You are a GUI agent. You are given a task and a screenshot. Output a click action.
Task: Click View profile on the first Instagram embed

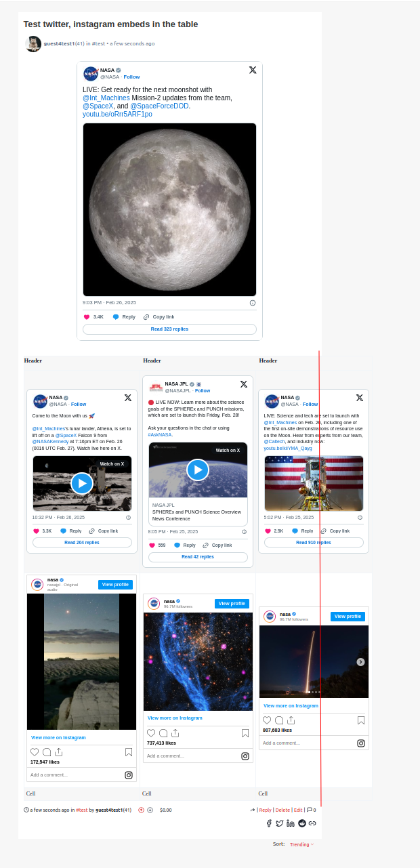click(115, 585)
